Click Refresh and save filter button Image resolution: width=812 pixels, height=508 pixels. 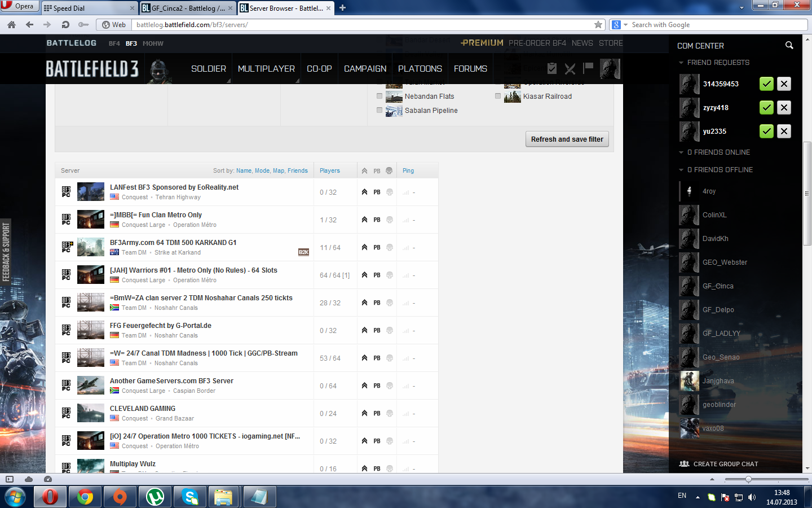pos(567,139)
